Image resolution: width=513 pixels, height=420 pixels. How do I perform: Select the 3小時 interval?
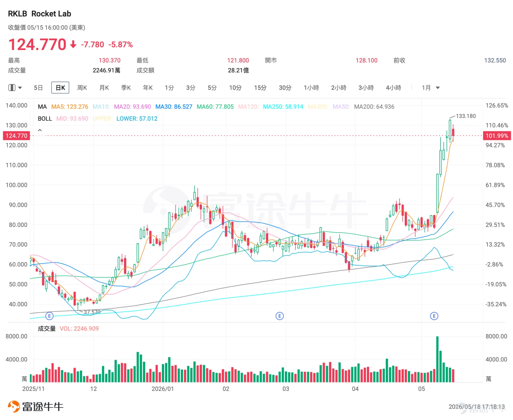point(366,88)
